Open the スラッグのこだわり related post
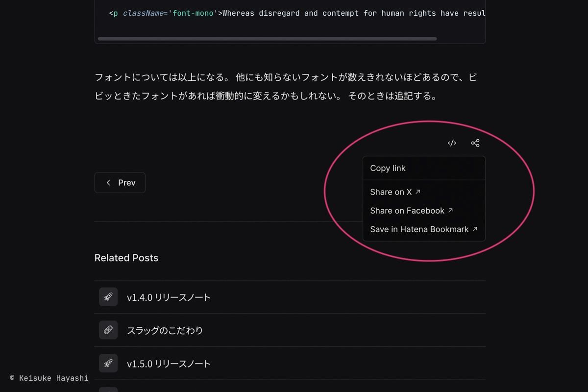Viewport: 588px width, 392px height. [x=164, y=330]
